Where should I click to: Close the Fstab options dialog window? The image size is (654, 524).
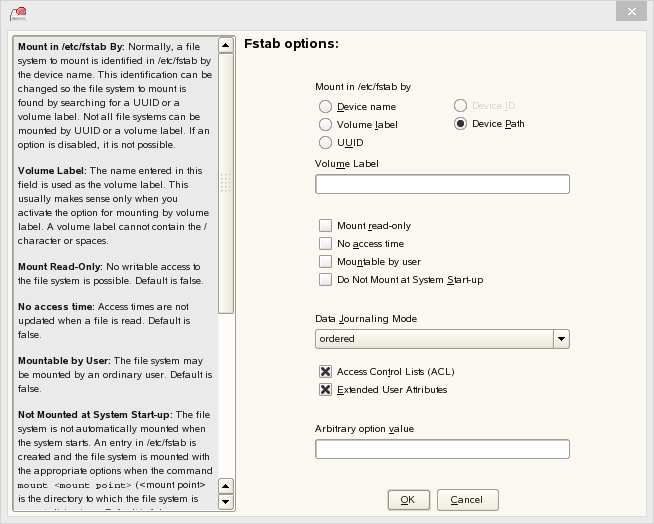click(x=631, y=11)
